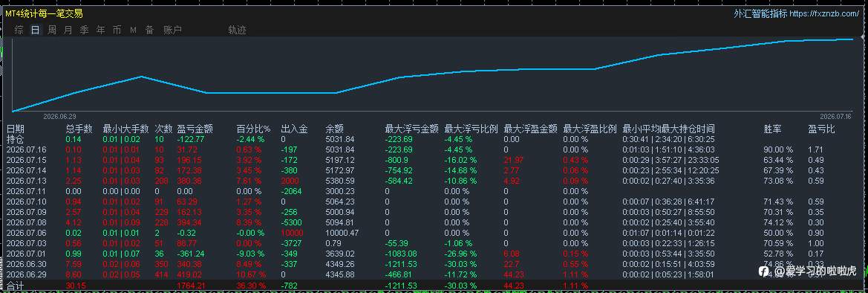
Task: Click the profit ratio 1.71
Action: pos(815,149)
